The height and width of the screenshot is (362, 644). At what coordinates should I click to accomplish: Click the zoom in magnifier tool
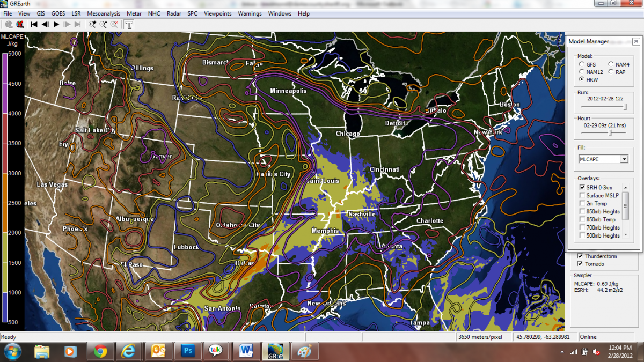[93, 24]
